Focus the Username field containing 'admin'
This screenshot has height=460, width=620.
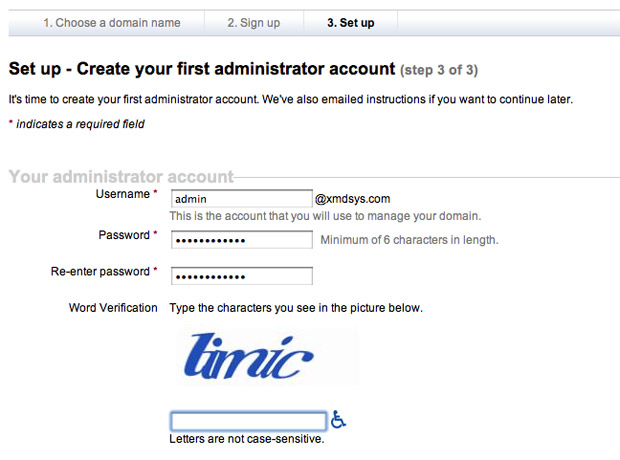241,199
